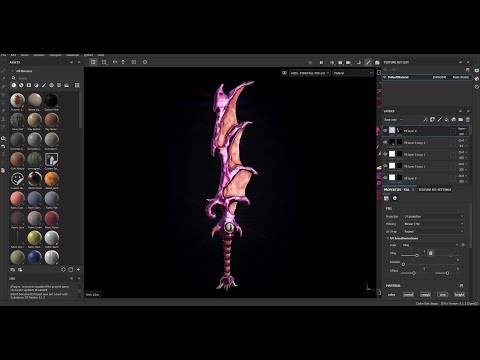Open blend mode dropdown of Fill layer 4
This screenshot has width=480, height=360.
tap(463, 128)
